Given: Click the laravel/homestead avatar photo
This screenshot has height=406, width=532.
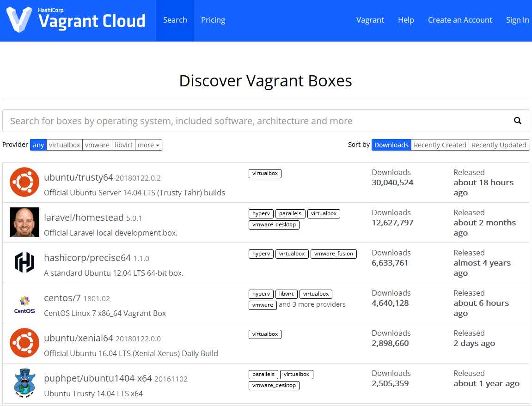Looking at the screenshot, I should pos(24,222).
